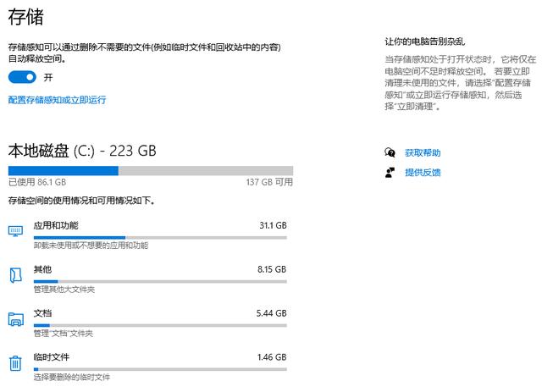Open 临时文件 storage category title
Screen dimensions: 542x392
[52, 357]
